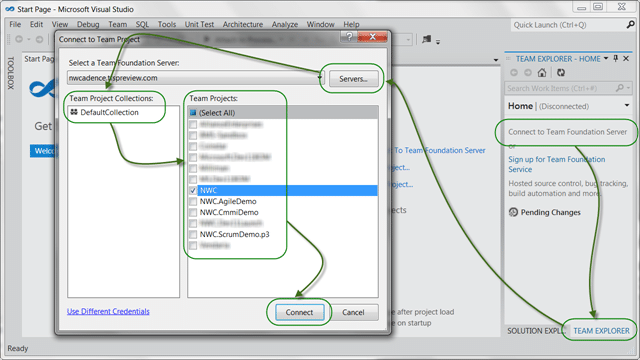Uncheck the NWC team project checkbox
Viewport: 640px width, 360px height.
click(193, 191)
